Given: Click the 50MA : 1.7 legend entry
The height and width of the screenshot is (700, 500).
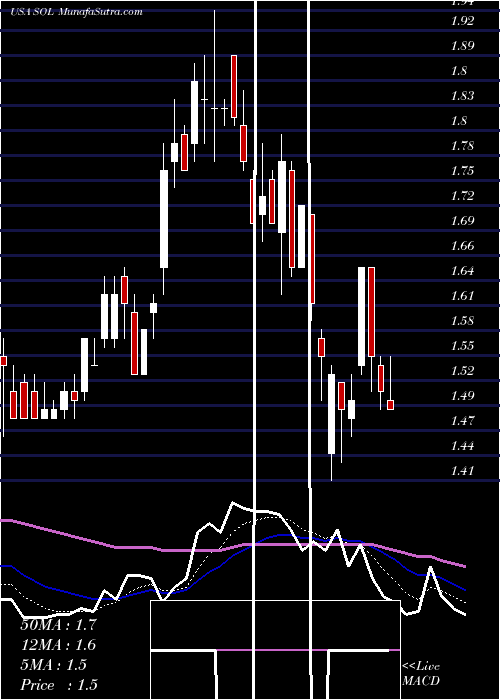Looking at the screenshot, I should (58, 625).
